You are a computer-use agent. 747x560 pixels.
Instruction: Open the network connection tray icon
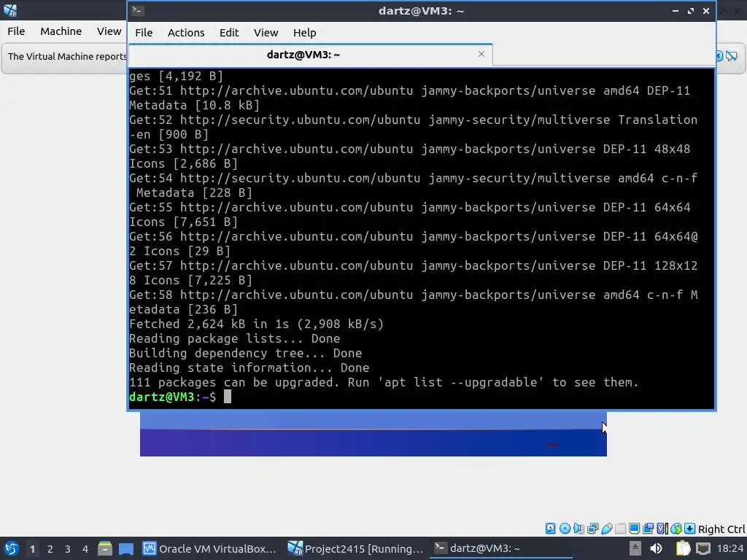click(x=703, y=548)
